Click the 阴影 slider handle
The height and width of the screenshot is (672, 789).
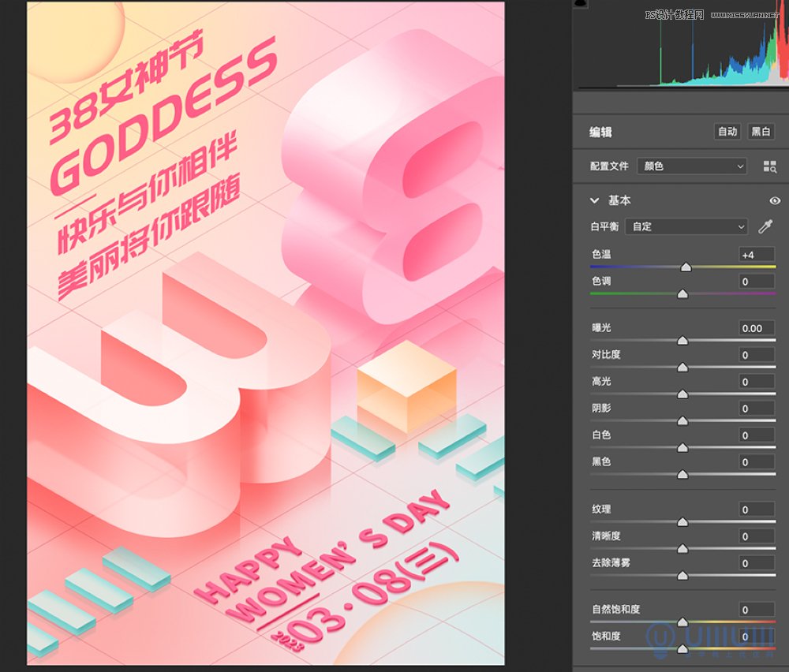point(682,421)
